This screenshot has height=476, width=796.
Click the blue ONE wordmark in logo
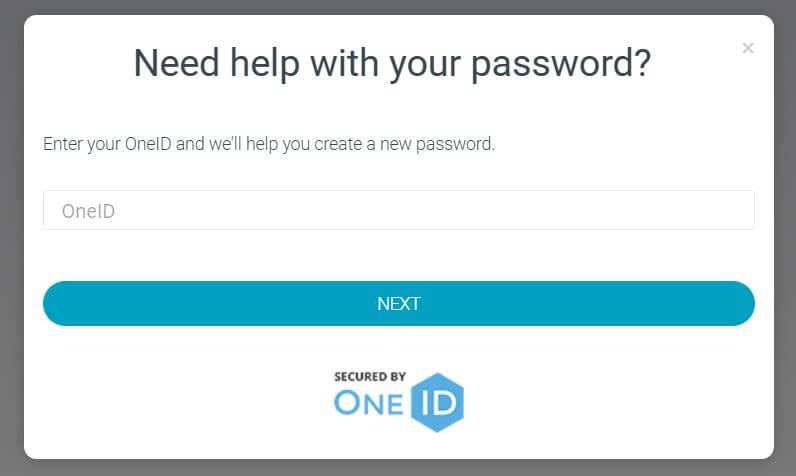[x=369, y=403]
